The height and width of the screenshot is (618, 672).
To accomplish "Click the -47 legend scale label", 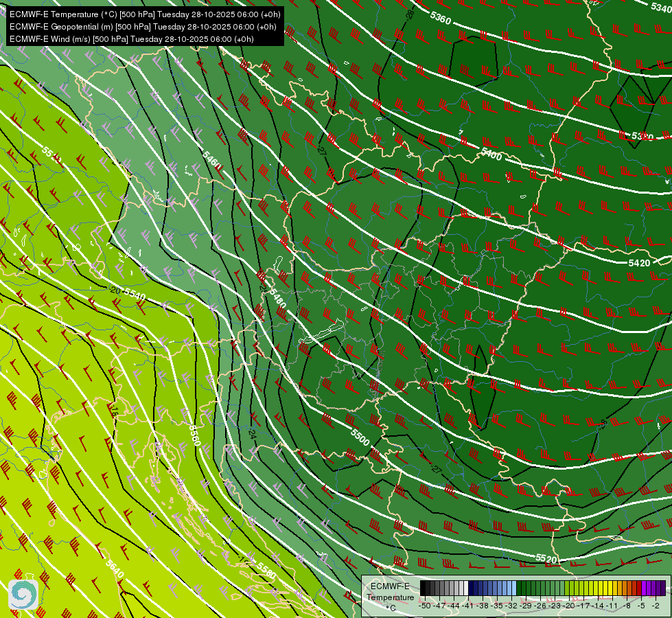I will tap(439, 606).
